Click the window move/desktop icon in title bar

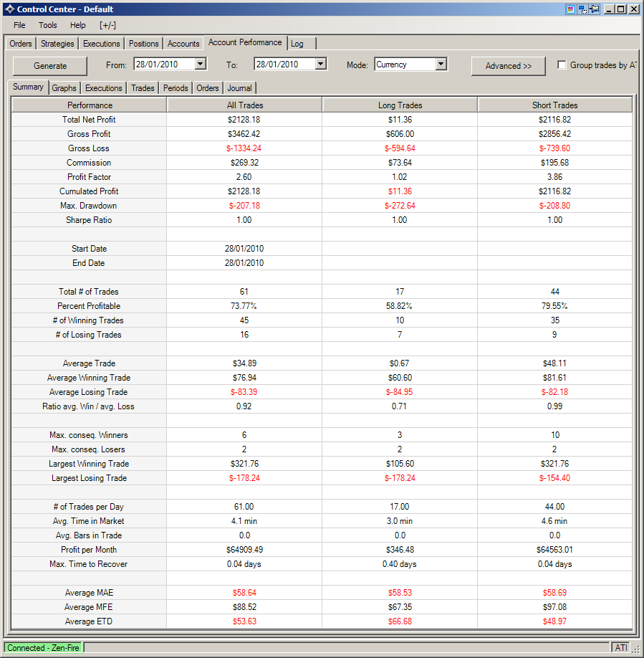coord(582,9)
